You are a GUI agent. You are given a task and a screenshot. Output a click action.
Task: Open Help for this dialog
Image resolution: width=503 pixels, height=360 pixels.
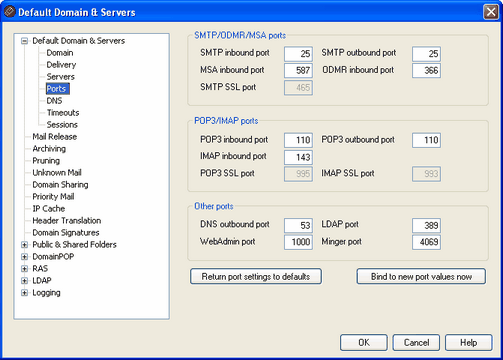coord(468,342)
